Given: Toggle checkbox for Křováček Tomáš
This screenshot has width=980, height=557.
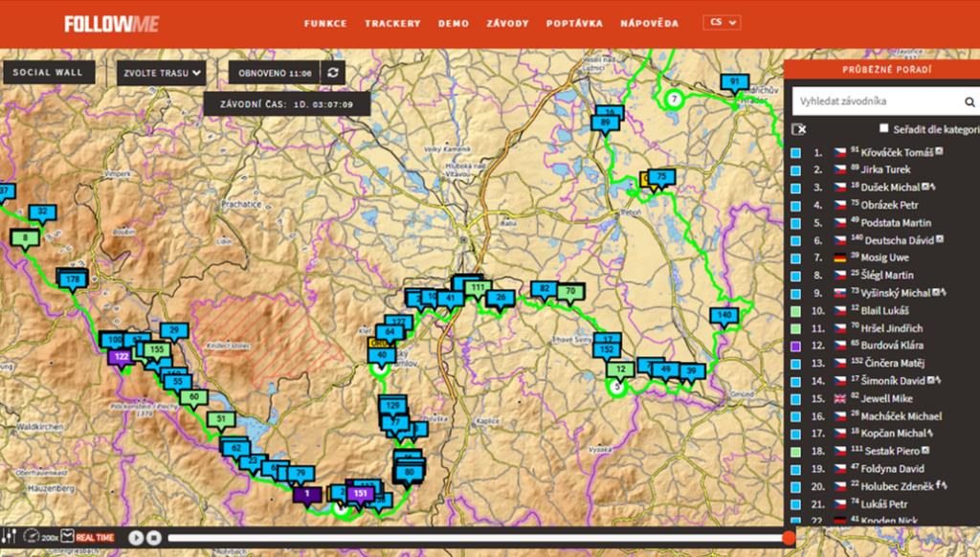Looking at the screenshot, I should point(795,152).
